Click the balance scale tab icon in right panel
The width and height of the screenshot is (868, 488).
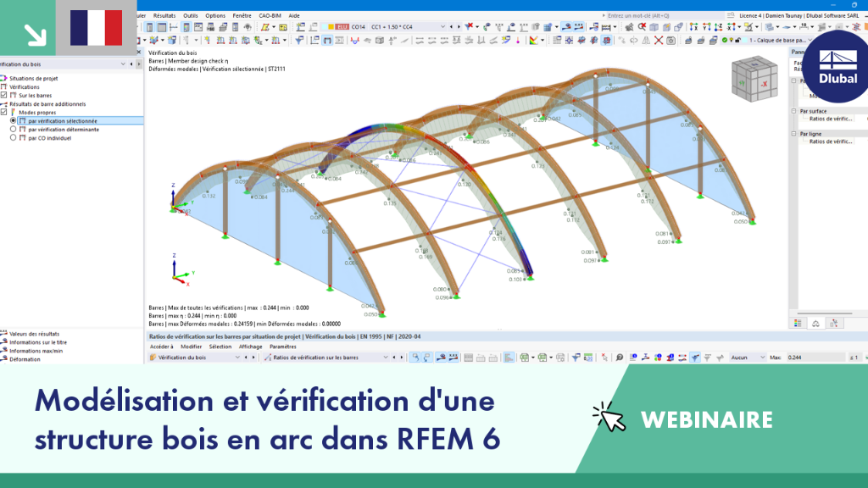coord(815,324)
